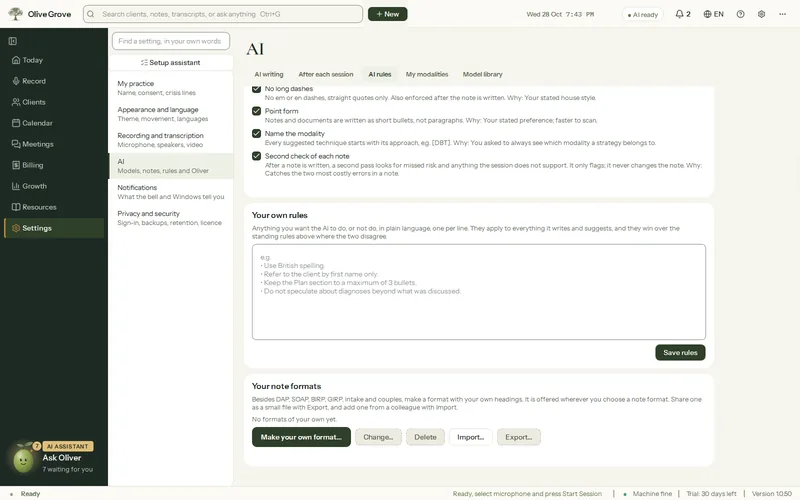800x500 pixels.
Task: Click the AI ready status pill
Action: pyautogui.click(x=642, y=14)
